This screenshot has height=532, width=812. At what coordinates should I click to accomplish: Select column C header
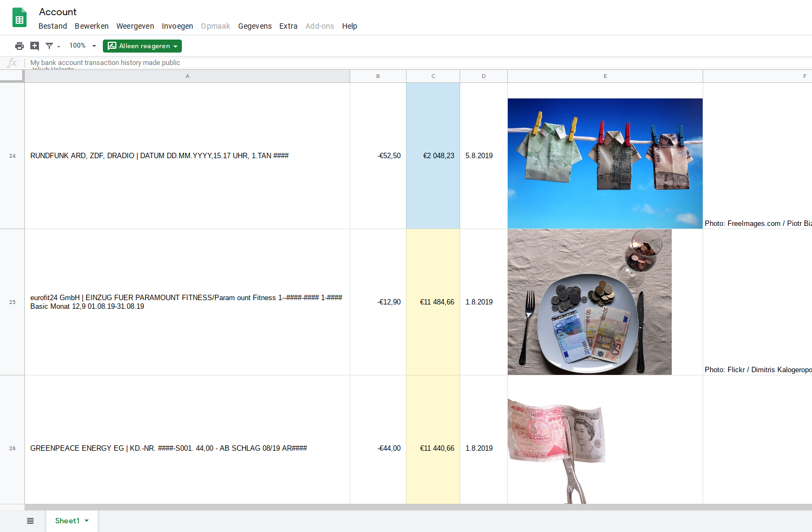433,76
